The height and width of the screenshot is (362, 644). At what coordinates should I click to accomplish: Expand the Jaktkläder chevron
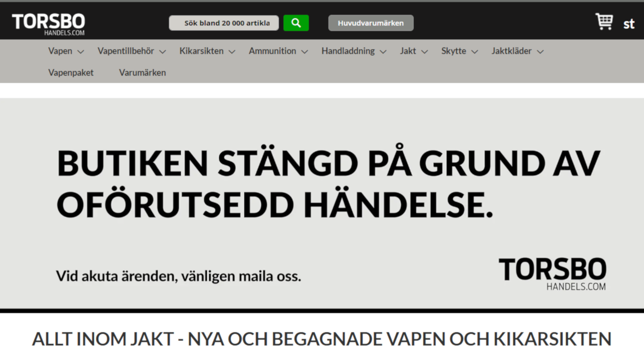coord(540,51)
